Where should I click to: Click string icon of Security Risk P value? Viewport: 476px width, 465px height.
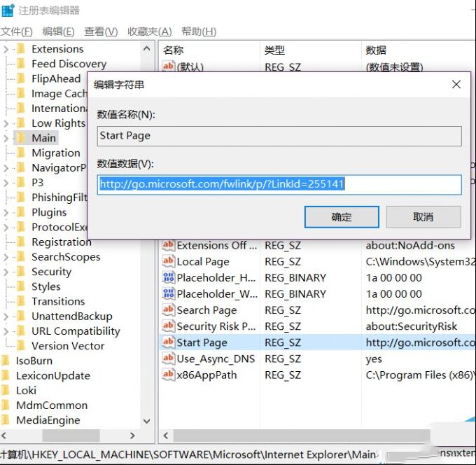tap(169, 326)
